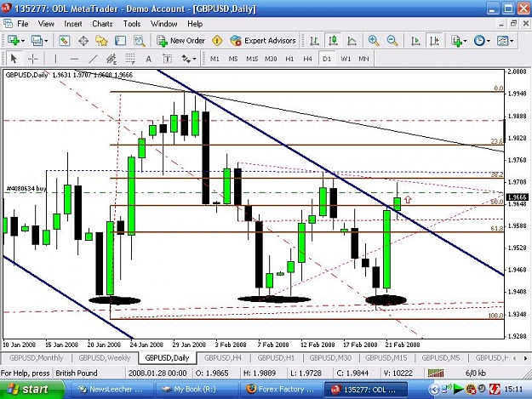Open the Strategy Tester magnifier icon
The image size is (532, 399).
(139, 41)
